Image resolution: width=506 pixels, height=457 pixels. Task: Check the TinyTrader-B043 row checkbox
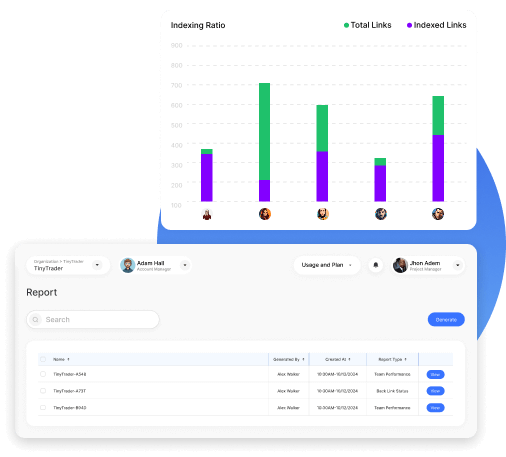click(43, 407)
